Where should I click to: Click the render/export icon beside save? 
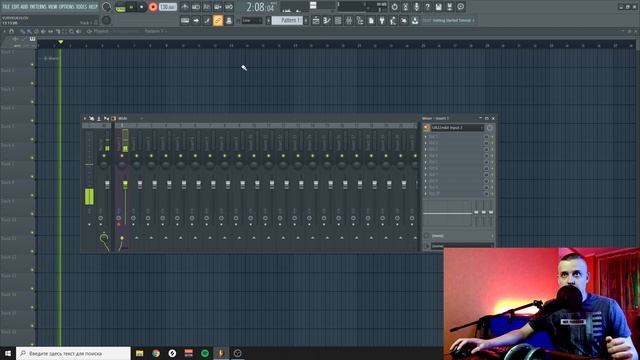click(449, 7)
